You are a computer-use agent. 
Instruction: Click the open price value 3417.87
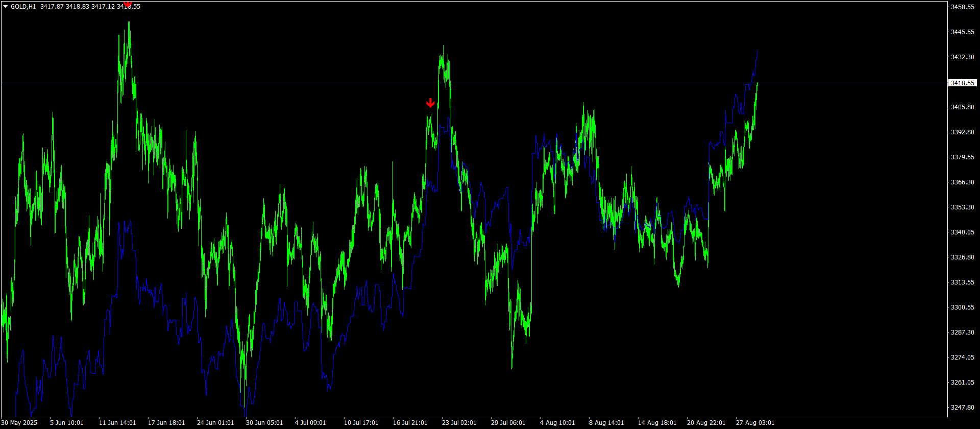pos(52,7)
